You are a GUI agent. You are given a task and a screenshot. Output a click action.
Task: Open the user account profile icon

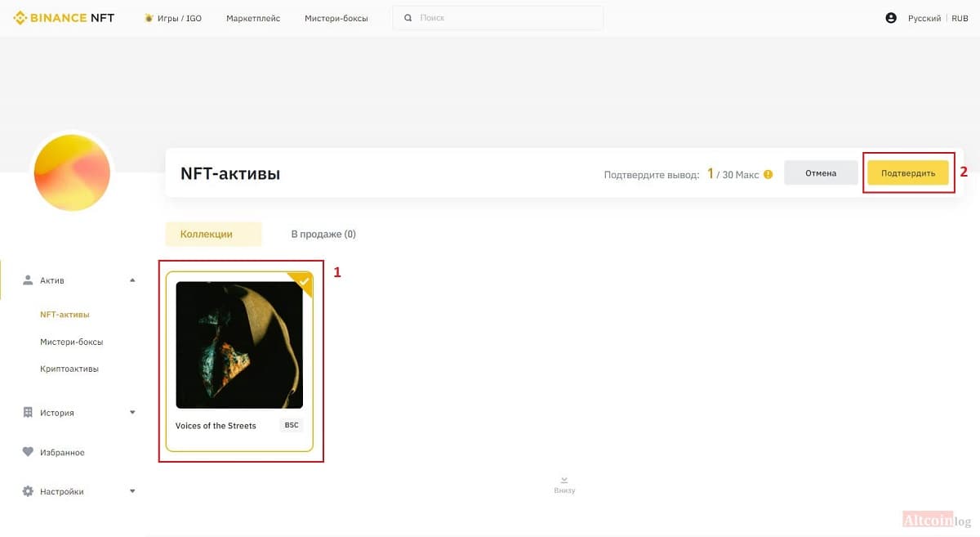click(x=891, y=18)
